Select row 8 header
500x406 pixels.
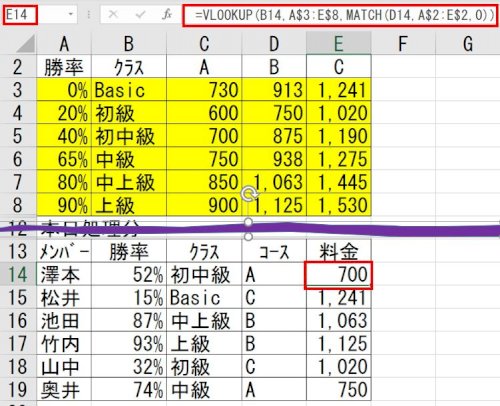point(18,204)
